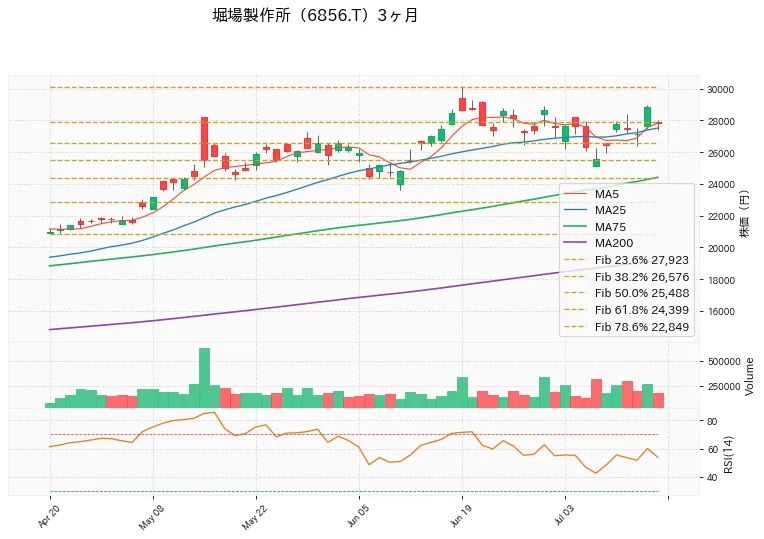Click the Jul 03 date axis label
This screenshot has width=764, height=539.
[564, 517]
